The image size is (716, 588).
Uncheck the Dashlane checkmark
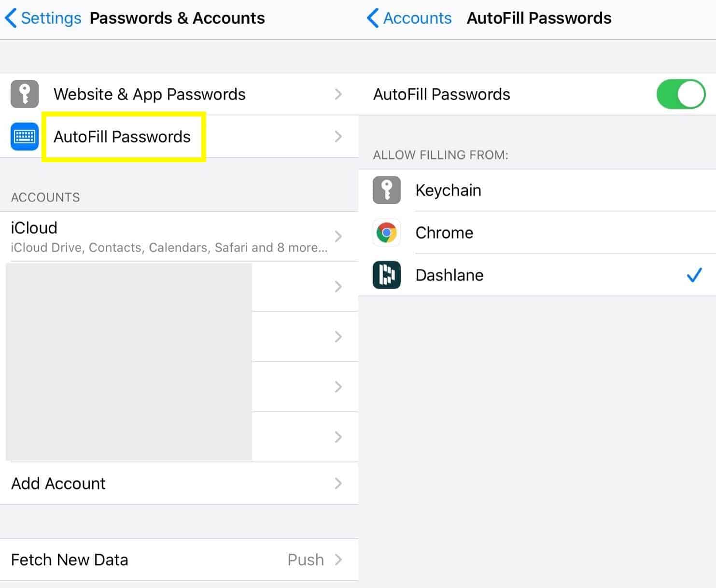(694, 275)
